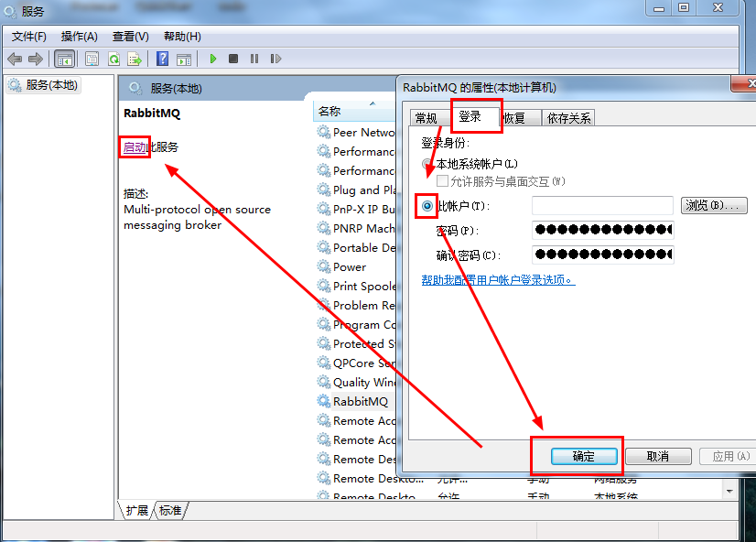Click the 启动 link to start RabbitMQ

(135, 147)
